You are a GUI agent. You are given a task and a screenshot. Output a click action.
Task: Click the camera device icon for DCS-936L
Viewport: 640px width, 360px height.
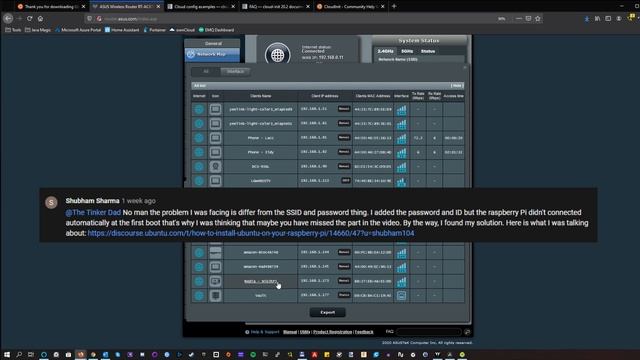tap(216, 167)
